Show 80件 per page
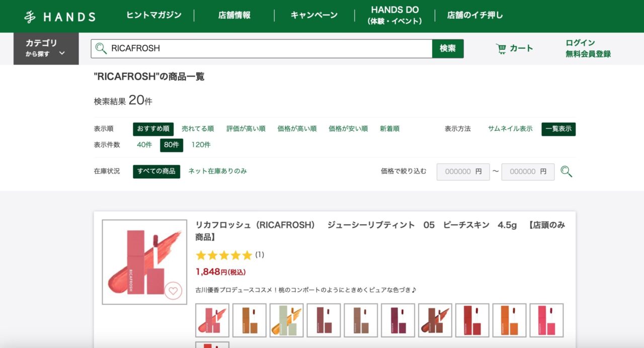This screenshot has width=644, height=348. click(172, 145)
